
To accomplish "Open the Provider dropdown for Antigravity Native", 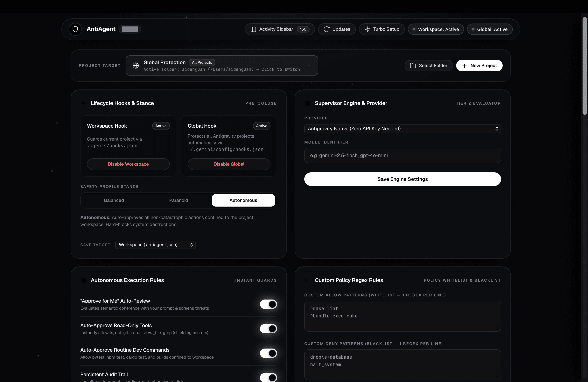I will pos(402,129).
